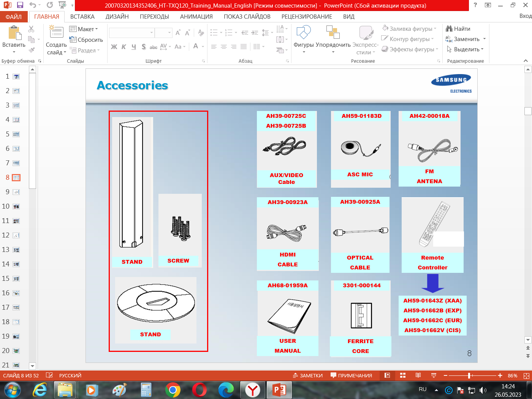This screenshot has width=532, height=399.
Task: Switch to the ДИЗАЙН tab
Action: pos(117,17)
